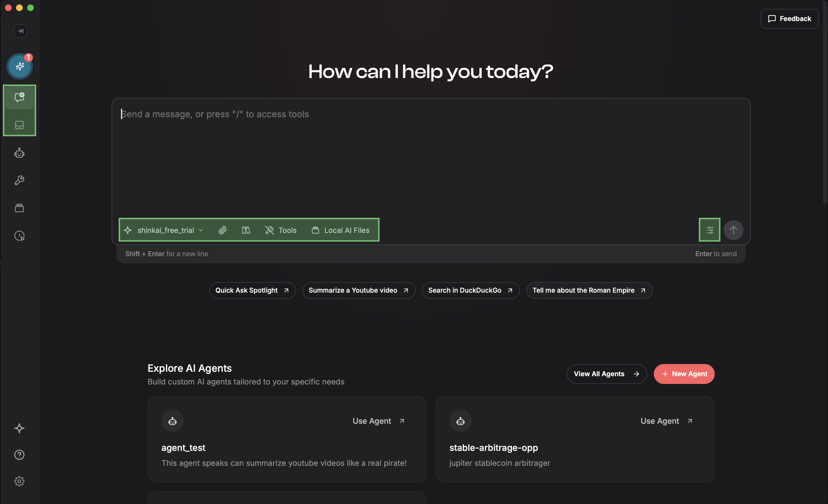Expand the collapsed sidebar arrow icon
Screen dimensions: 828x504
tap(20, 31)
